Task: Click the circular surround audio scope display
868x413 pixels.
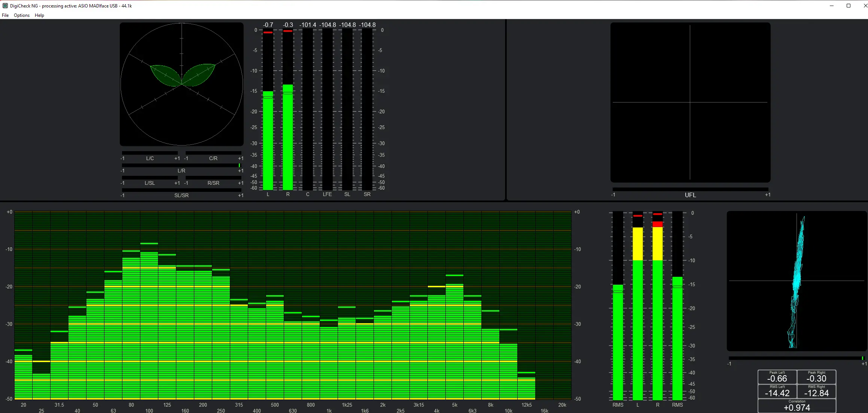Action: point(182,84)
